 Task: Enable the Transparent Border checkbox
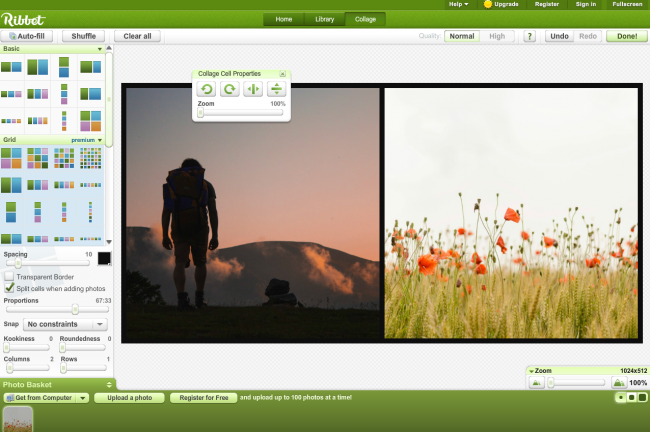(x=10, y=276)
